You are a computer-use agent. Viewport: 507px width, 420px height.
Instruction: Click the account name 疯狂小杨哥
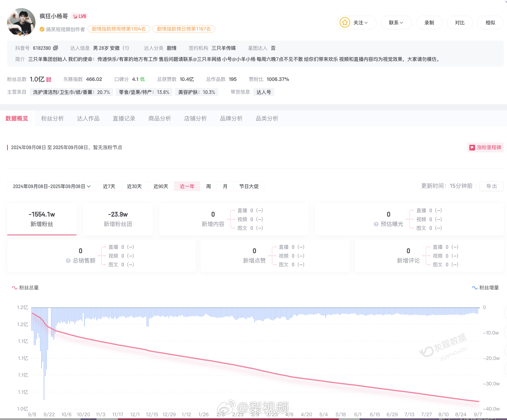pyautogui.click(x=54, y=16)
